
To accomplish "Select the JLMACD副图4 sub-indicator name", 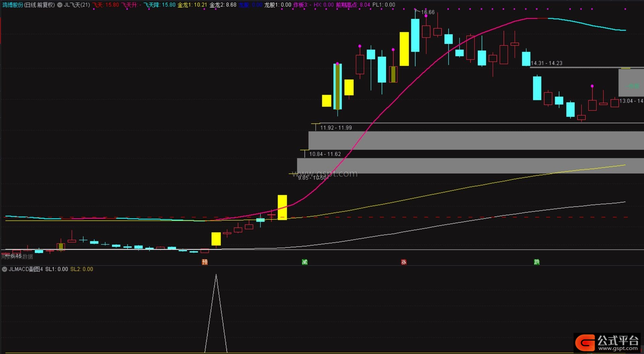I will [x=26, y=269].
